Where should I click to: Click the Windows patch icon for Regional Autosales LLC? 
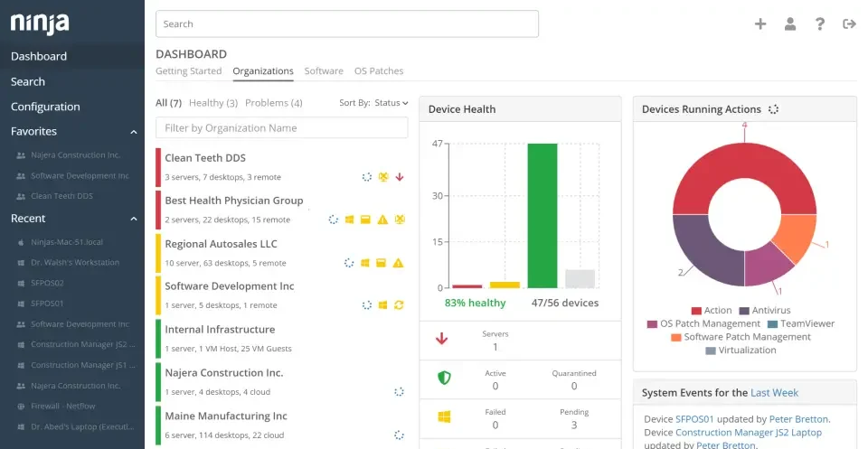point(364,263)
